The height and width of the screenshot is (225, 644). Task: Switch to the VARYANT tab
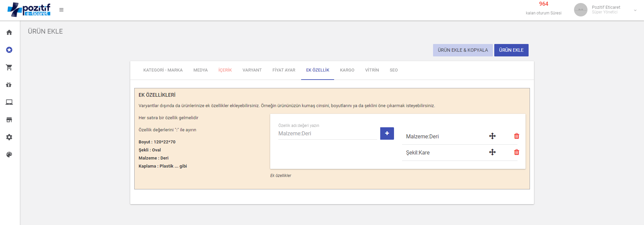coord(252,70)
